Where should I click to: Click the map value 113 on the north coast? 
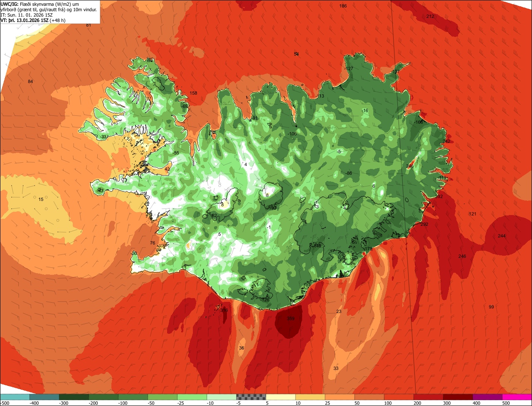click(320, 96)
